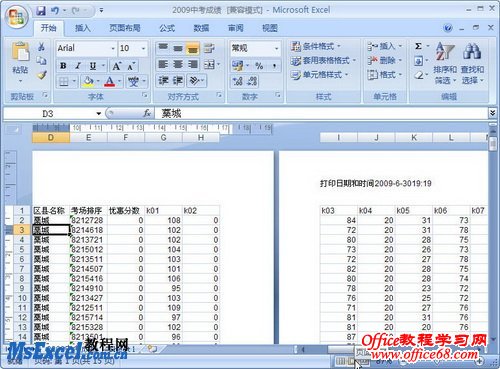Decrease font size with small A icon
Image resolution: width=500 pixels, height=369 pixels.
tap(131, 66)
